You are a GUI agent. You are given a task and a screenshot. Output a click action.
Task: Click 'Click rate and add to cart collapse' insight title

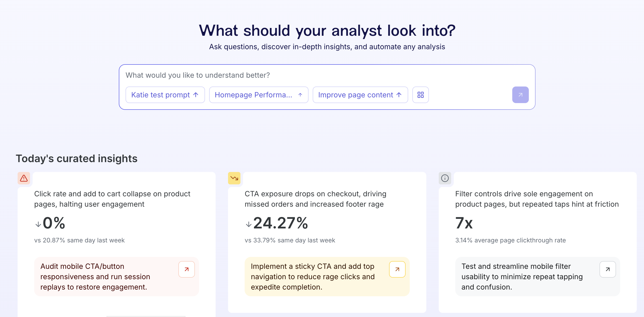pos(112,199)
